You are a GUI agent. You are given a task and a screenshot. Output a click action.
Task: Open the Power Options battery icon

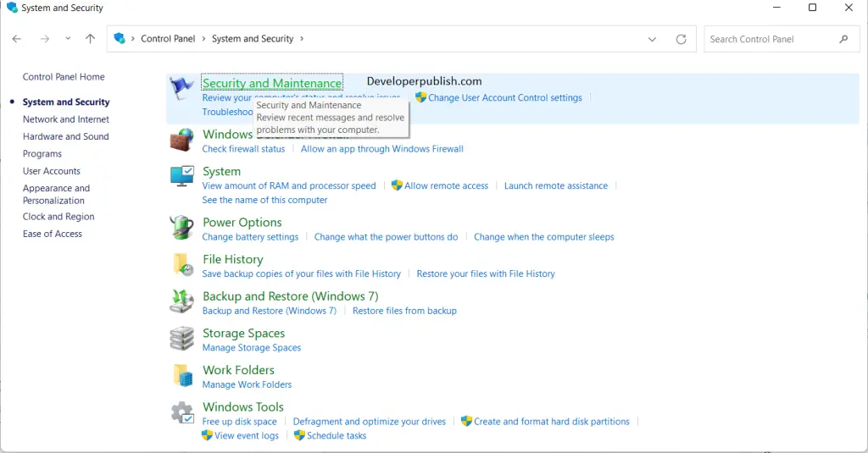[181, 227]
